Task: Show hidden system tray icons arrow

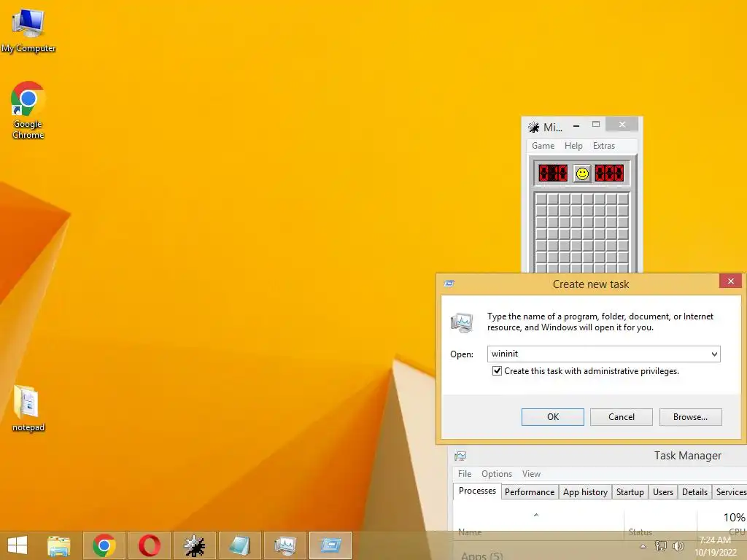Action: point(643,546)
